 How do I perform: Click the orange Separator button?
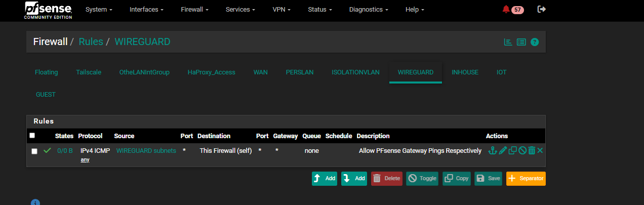click(526, 179)
